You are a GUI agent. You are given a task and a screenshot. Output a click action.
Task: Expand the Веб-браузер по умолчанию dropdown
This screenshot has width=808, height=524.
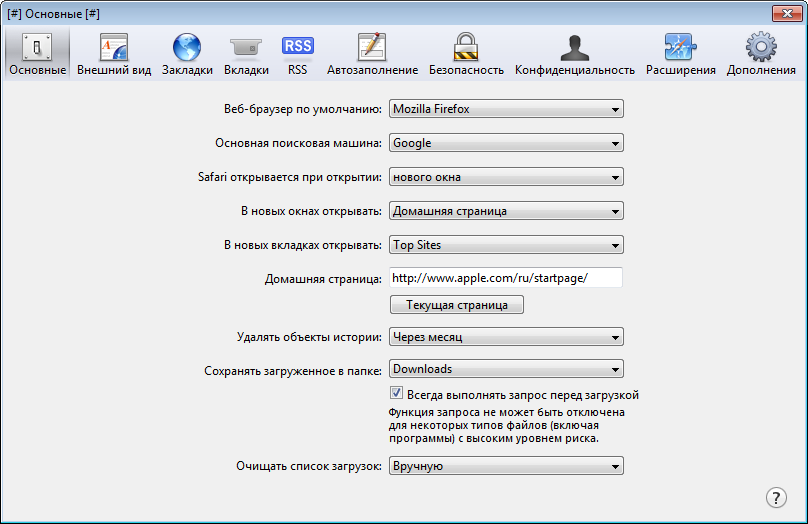coord(506,109)
